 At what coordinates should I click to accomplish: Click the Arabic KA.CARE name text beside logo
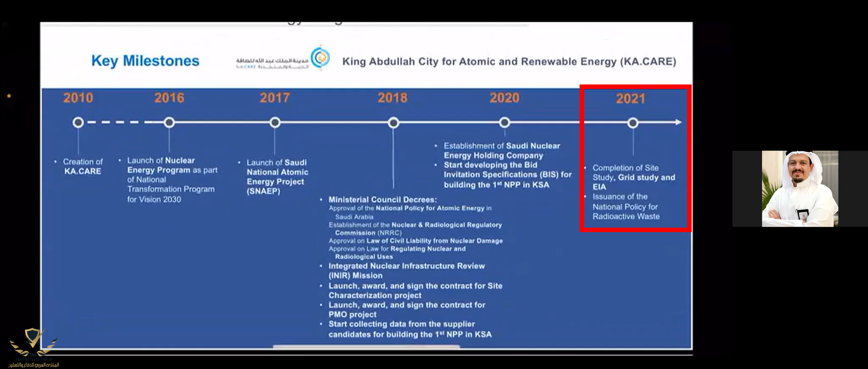(272, 63)
